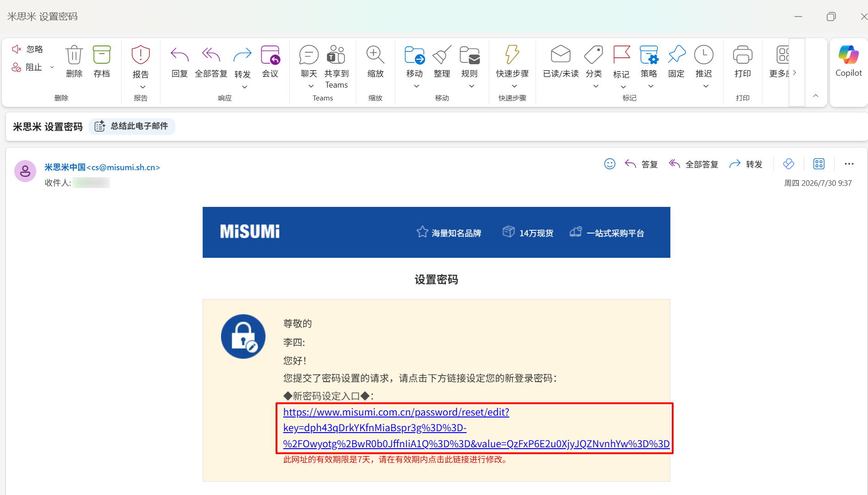Pin the message with the 固定 icon
The width and height of the screenshot is (868, 495).
click(676, 55)
